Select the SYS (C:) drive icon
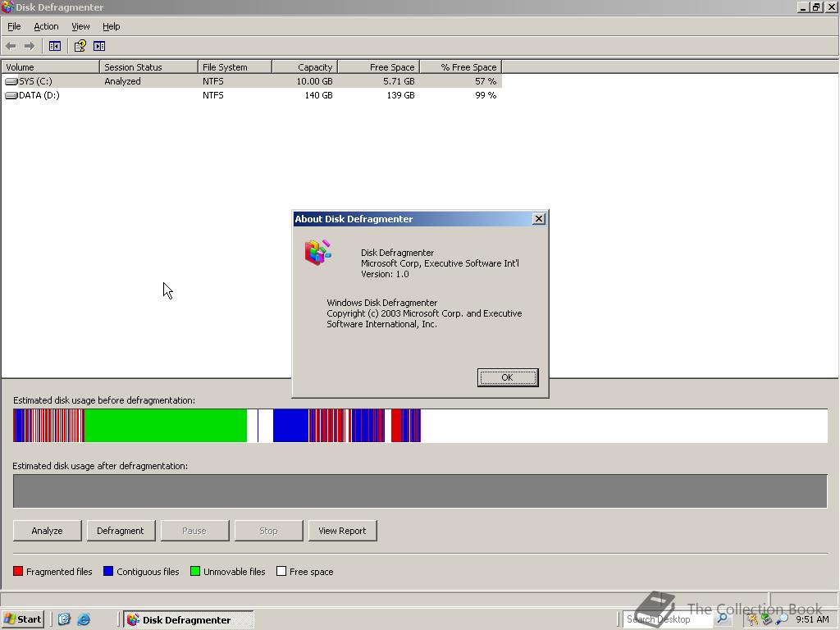840x630 pixels. [x=11, y=81]
